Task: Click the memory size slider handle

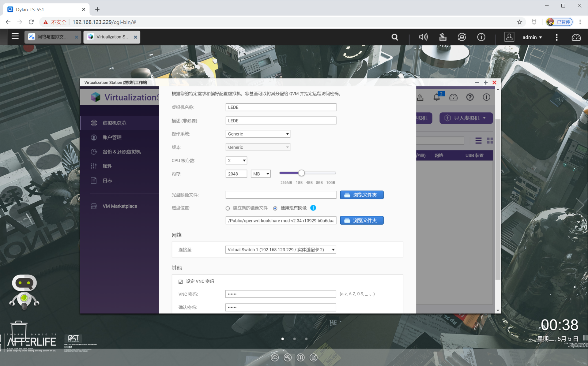Action: (x=302, y=173)
